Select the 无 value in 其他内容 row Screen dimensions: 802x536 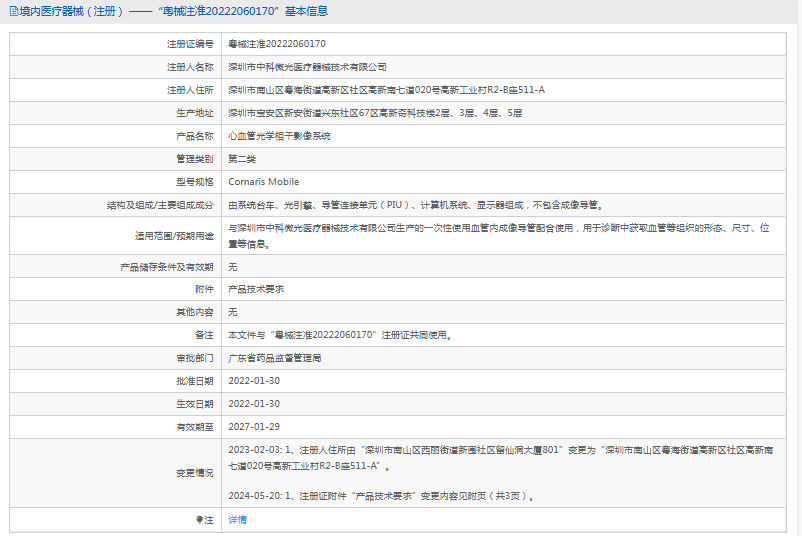(233, 312)
